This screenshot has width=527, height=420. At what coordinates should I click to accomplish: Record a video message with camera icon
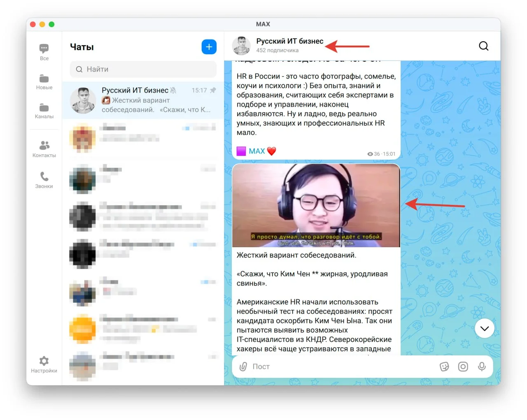point(463,367)
